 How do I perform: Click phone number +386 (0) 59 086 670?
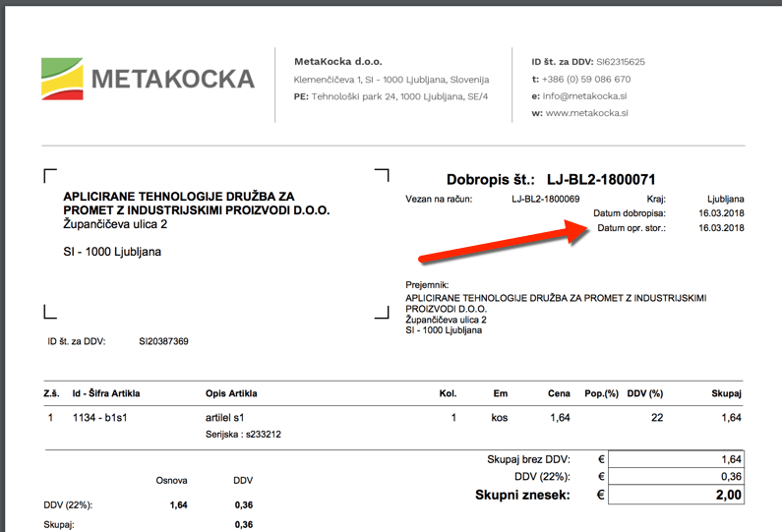pos(586,80)
